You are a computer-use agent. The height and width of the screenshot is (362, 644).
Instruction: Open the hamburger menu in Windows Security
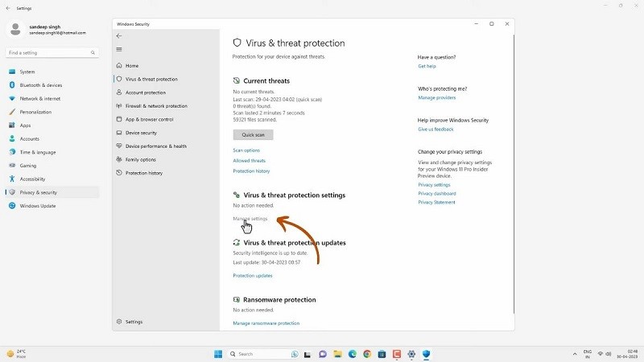pos(119,49)
